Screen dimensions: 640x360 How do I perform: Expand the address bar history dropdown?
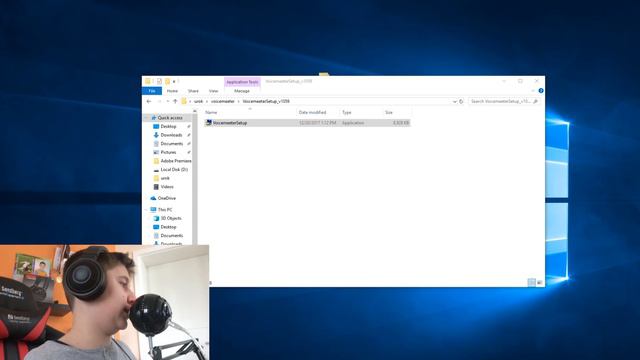coord(454,101)
